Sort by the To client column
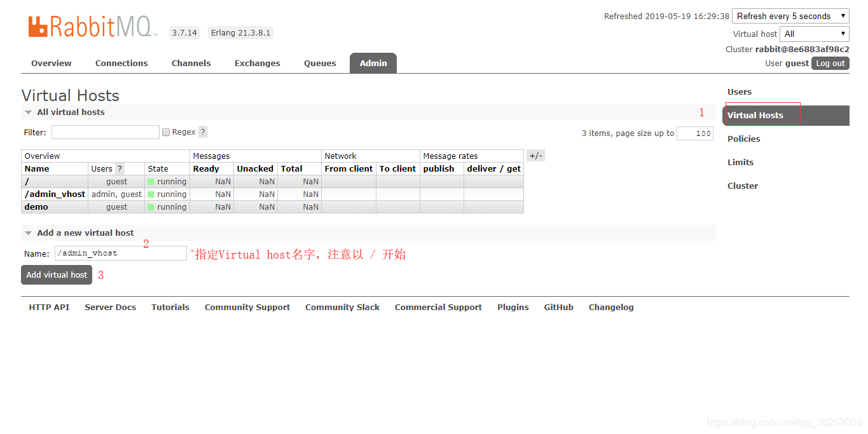The width and height of the screenshot is (868, 434). (397, 169)
